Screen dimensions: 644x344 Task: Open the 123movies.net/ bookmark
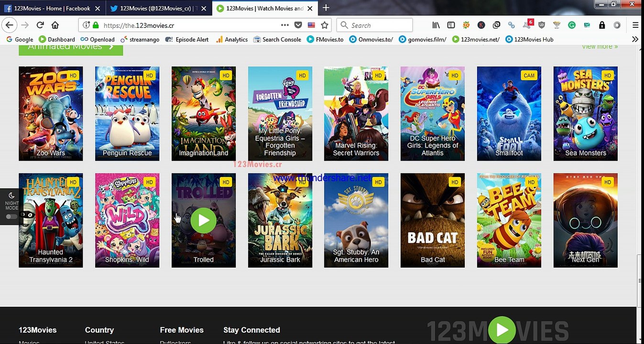476,39
